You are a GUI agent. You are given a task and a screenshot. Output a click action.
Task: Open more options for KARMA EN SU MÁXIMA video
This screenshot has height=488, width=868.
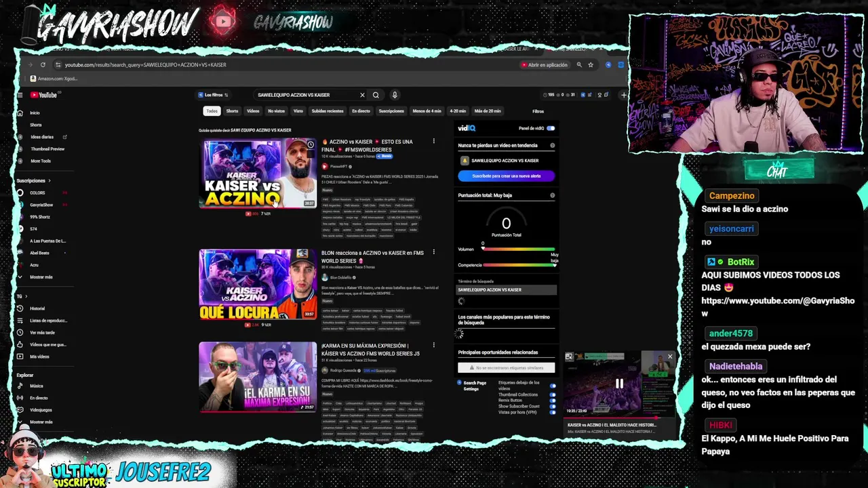pyautogui.click(x=434, y=345)
